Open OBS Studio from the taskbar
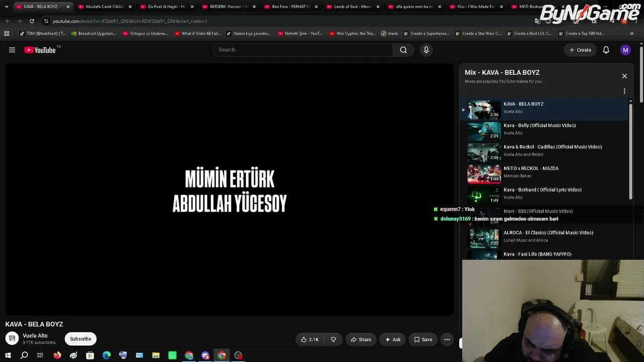This screenshot has height=362, width=644. (238, 355)
